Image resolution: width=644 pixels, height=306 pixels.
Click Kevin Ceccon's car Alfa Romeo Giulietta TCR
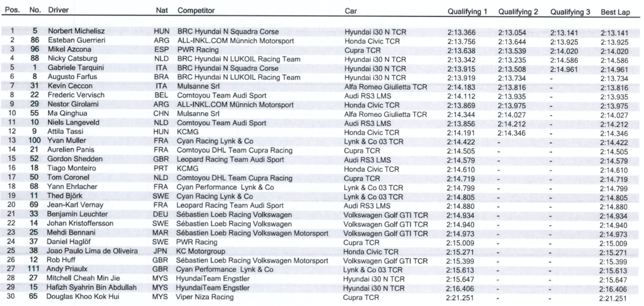(x=385, y=87)
